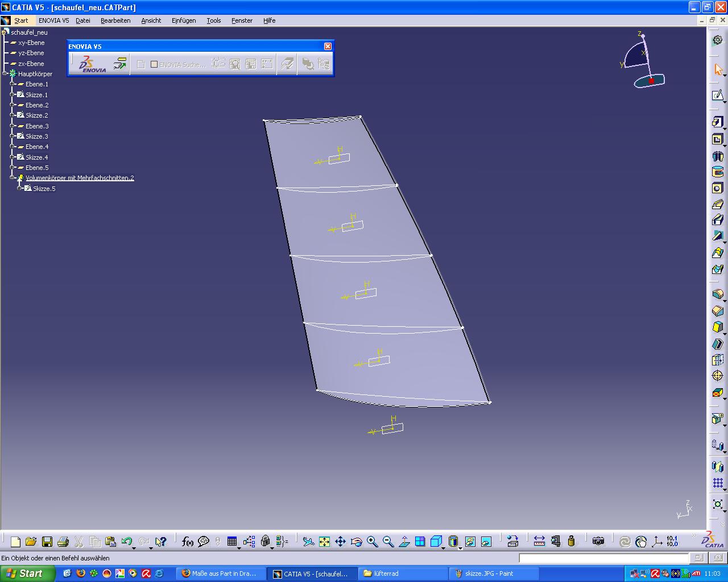The image size is (728, 582).
Task: Toggle the Hide/Show icon
Action: [x=470, y=542]
